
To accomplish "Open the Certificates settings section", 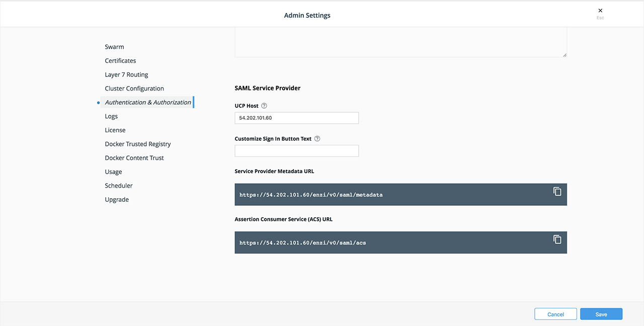I will pos(120,60).
